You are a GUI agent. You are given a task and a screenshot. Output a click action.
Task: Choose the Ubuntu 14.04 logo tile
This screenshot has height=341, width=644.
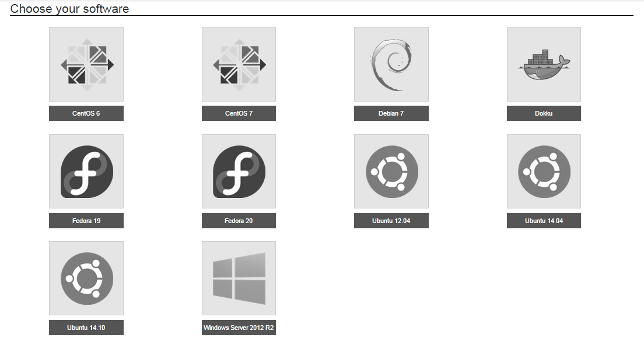point(544,172)
